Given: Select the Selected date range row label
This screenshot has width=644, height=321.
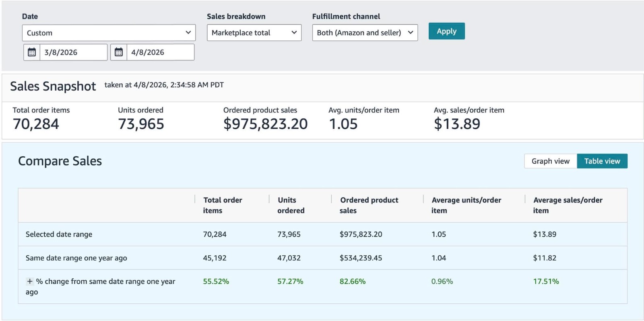Looking at the screenshot, I should pyautogui.click(x=59, y=234).
